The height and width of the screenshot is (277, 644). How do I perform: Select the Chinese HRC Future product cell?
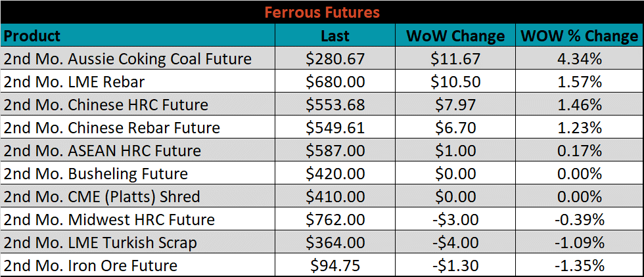click(138, 104)
